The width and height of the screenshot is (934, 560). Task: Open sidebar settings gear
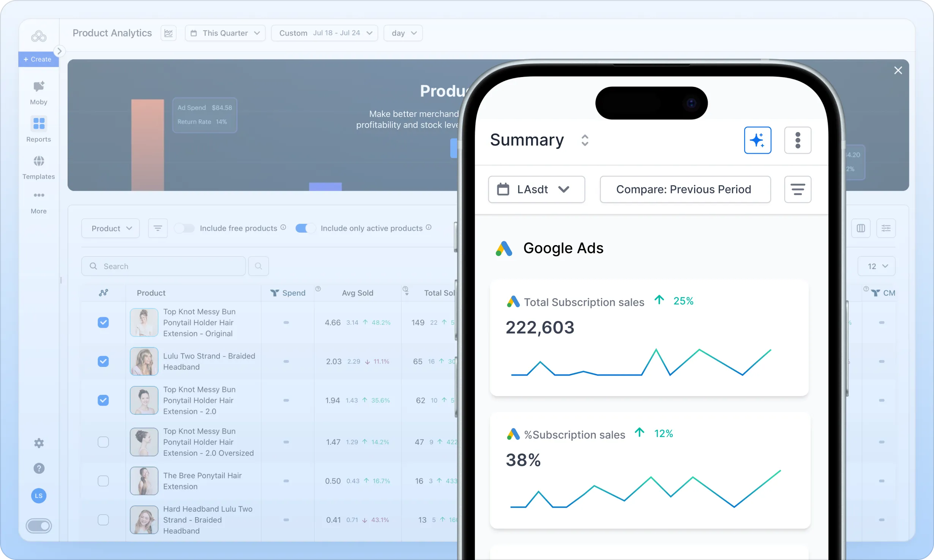39,443
